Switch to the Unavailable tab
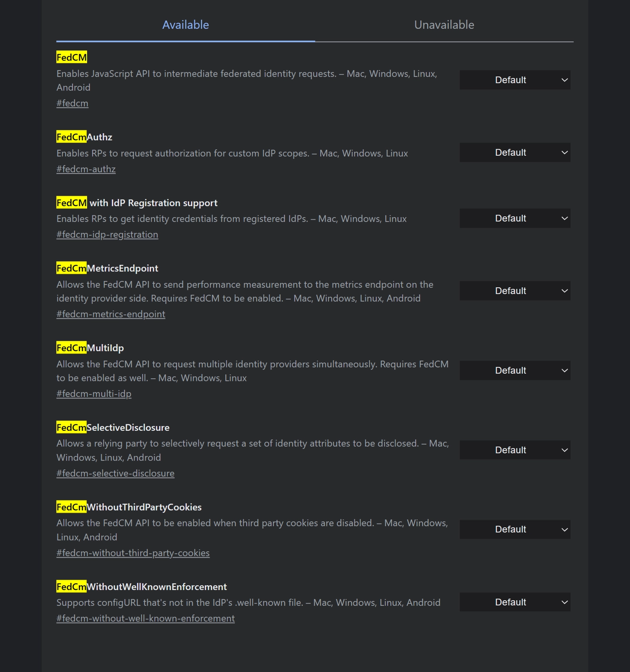This screenshot has height=672, width=630. click(444, 25)
